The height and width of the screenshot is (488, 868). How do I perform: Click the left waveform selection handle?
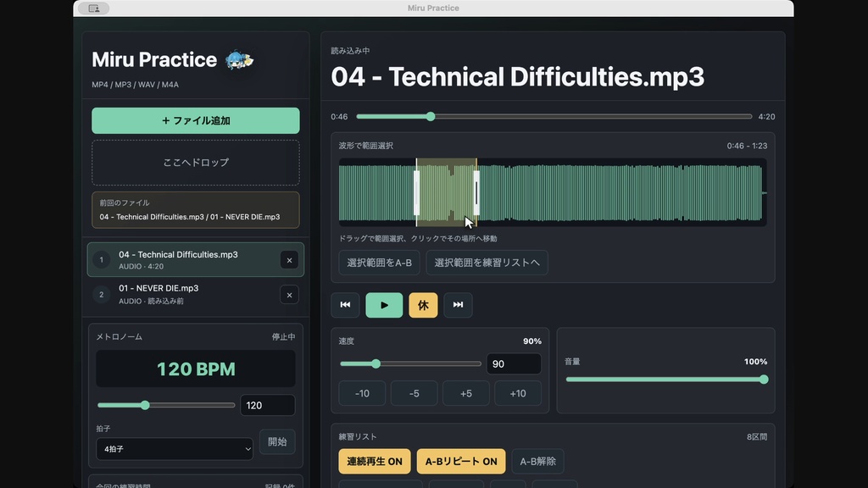[417, 192]
